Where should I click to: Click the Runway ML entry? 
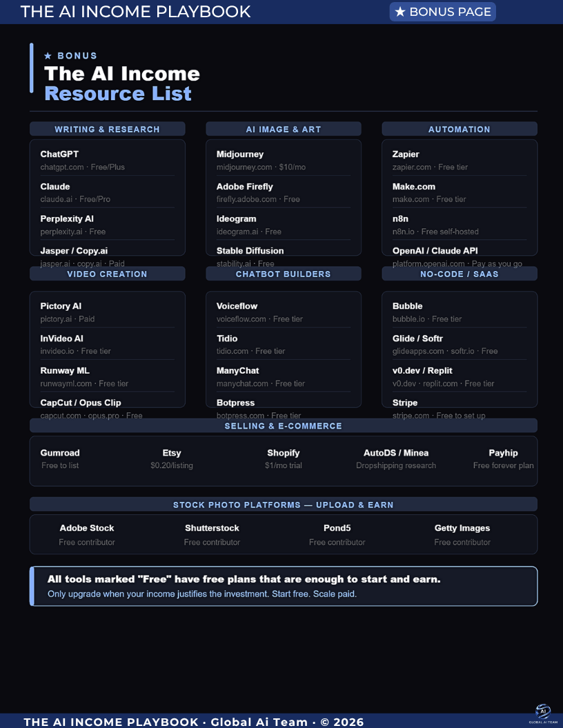coord(65,370)
